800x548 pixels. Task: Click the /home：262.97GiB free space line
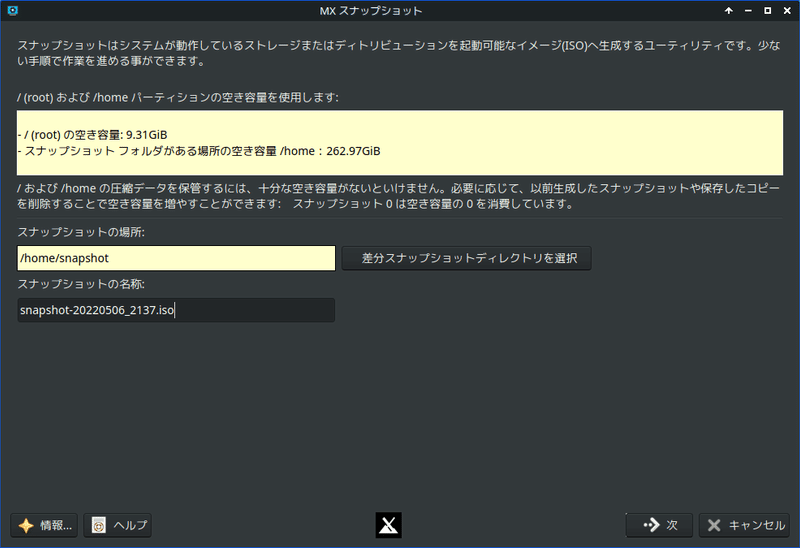(199, 151)
